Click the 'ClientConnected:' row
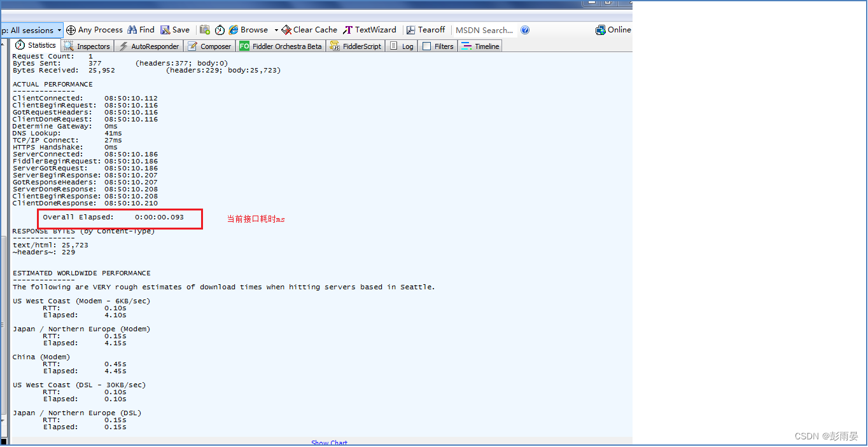This screenshot has height=447, width=868. pos(85,98)
